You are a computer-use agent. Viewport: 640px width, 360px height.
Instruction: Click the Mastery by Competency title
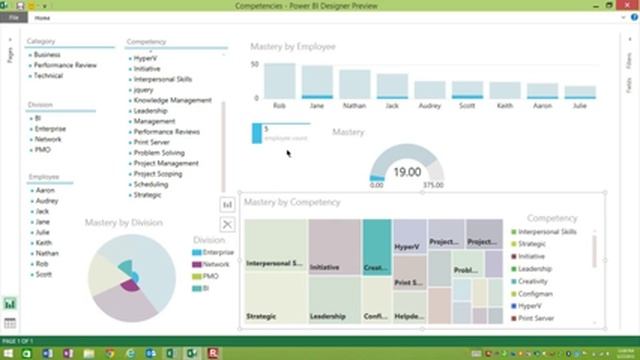pyautogui.click(x=292, y=202)
